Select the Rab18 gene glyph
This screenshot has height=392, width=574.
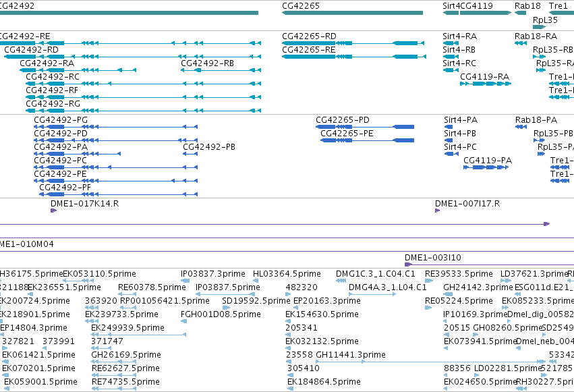[x=520, y=13]
